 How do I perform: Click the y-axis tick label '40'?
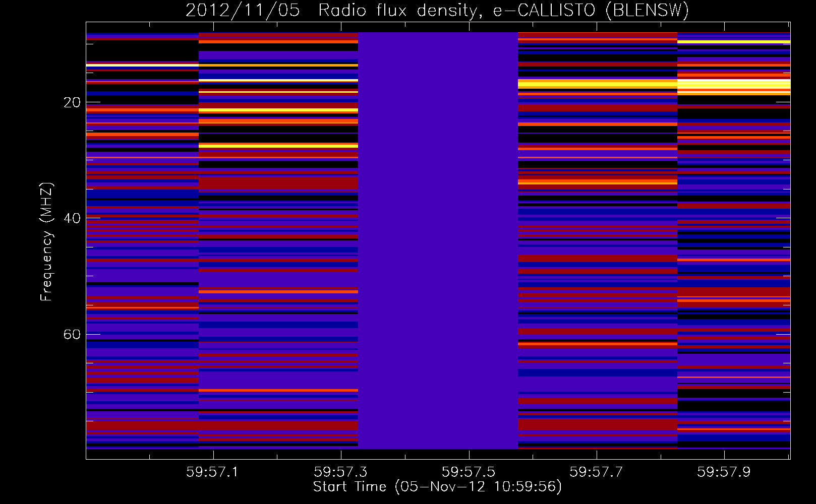coord(72,218)
